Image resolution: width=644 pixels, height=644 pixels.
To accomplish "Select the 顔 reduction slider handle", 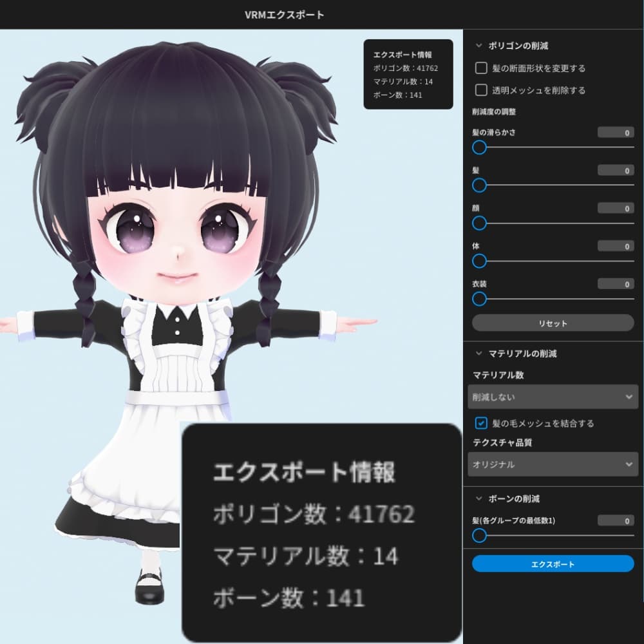I will coord(479,223).
